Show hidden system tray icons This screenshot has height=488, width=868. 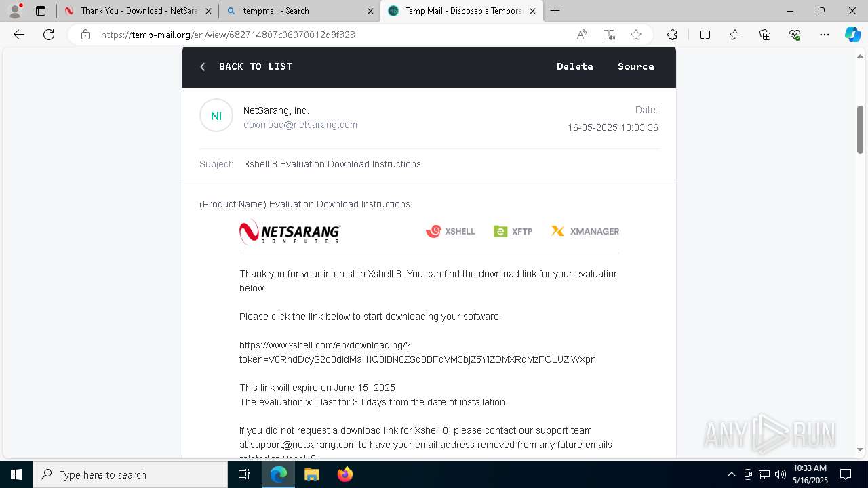point(731,474)
